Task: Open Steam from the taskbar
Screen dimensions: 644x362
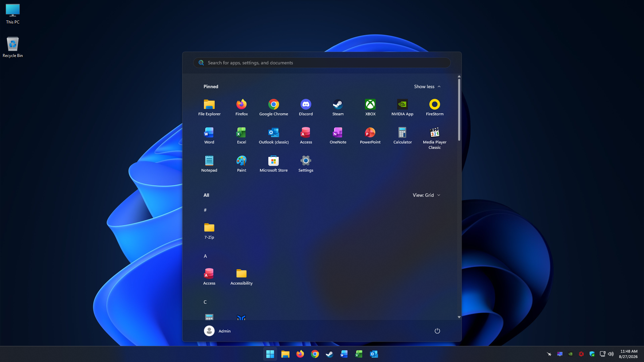Action: click(329, 354)
